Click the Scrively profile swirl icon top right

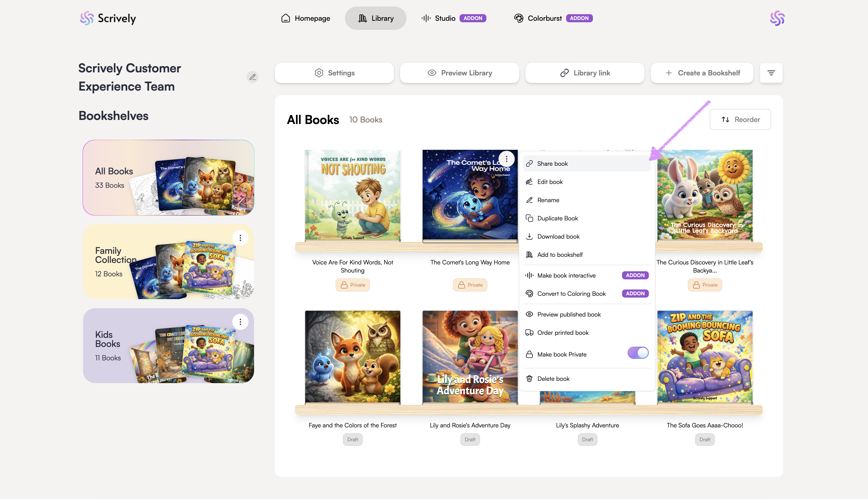(x=777, y=18)
